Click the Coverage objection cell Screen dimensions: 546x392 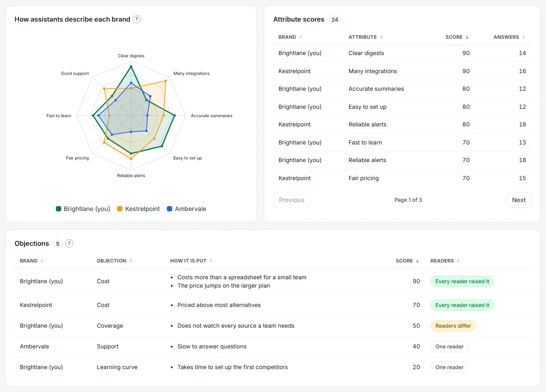click(110, 326)
